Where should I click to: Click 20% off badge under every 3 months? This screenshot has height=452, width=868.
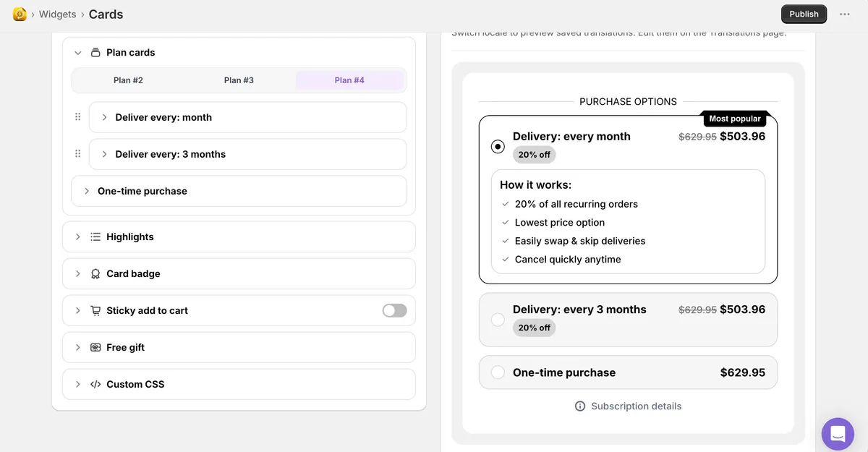click(x=535, y=328)
